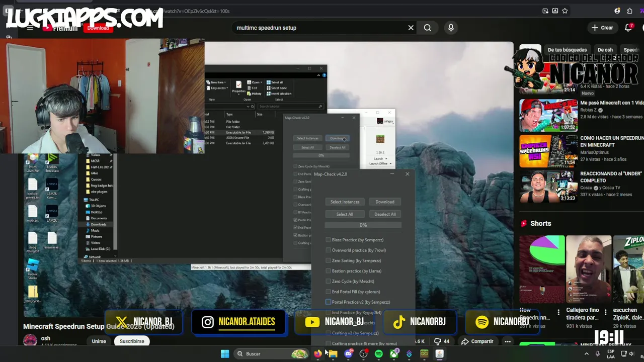Image resolution: width=644 pixels, height=362 pixels.
Task: Select Downloads in the Explorer tree
Action: pos(99,224)
